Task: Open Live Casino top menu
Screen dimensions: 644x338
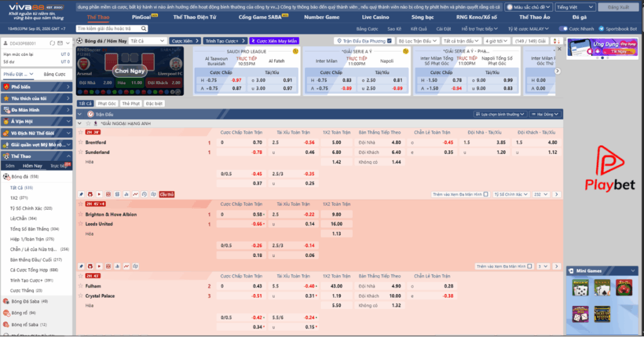Action: point(375,17)
